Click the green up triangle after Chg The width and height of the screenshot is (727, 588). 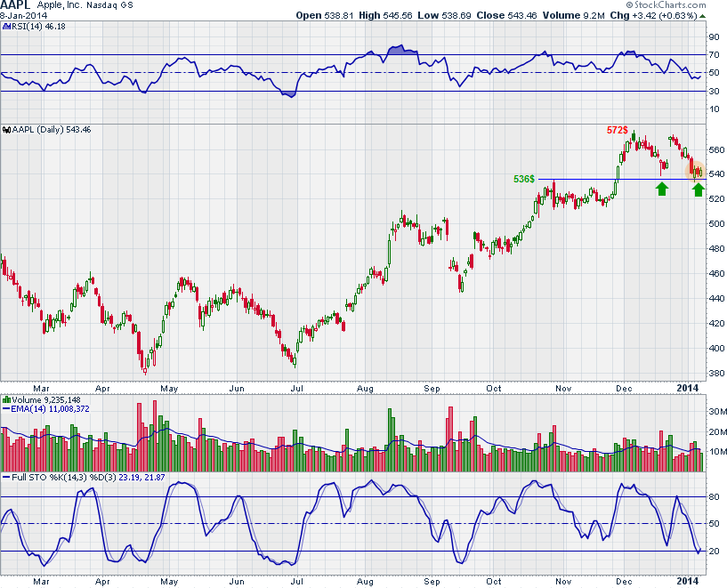pyautogui.click(x=702, y=16)
